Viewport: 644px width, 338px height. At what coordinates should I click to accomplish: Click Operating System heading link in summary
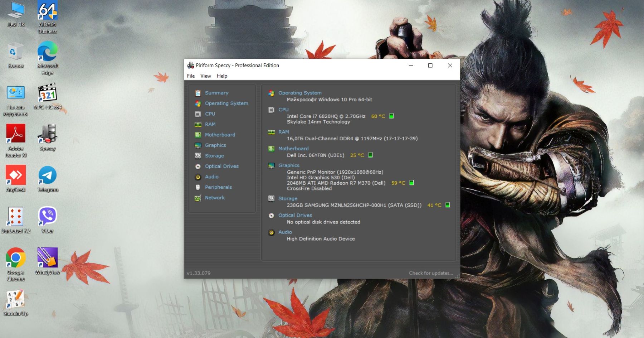(x=300, y=93)
